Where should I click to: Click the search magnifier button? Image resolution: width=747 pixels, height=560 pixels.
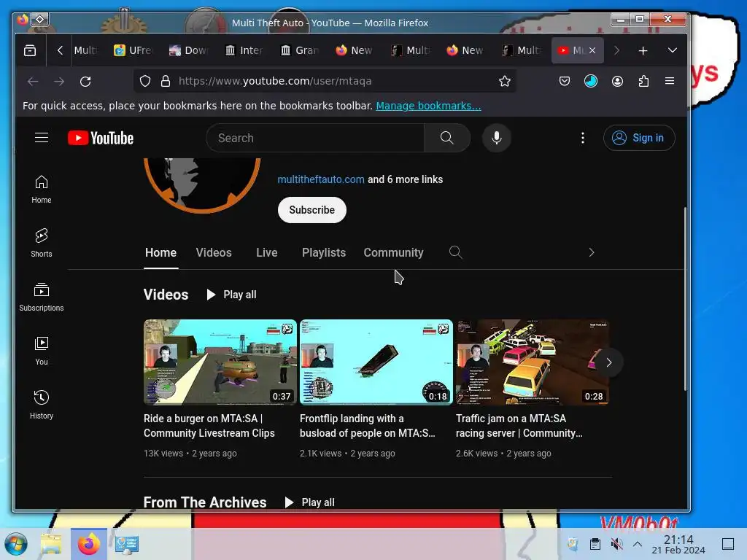point(447,138)
